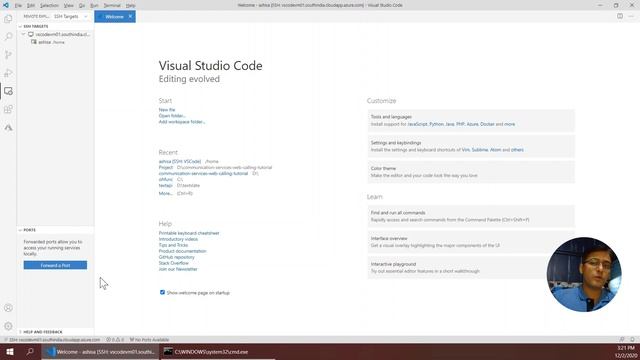This screenshot has width=640, height=360.
Task: Open recent ashisa [SSH: VSCode] entry
Action: tap(180, 162)
